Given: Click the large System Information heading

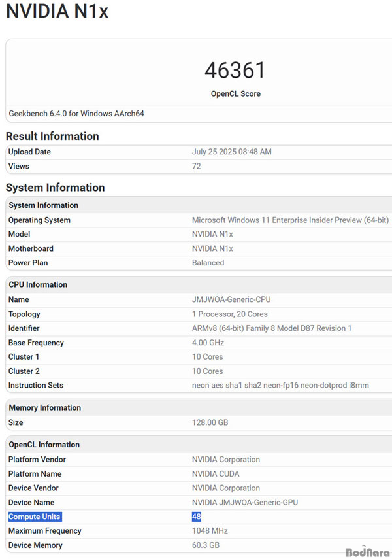Looking at the screenshot, I should tap(56, 188).
